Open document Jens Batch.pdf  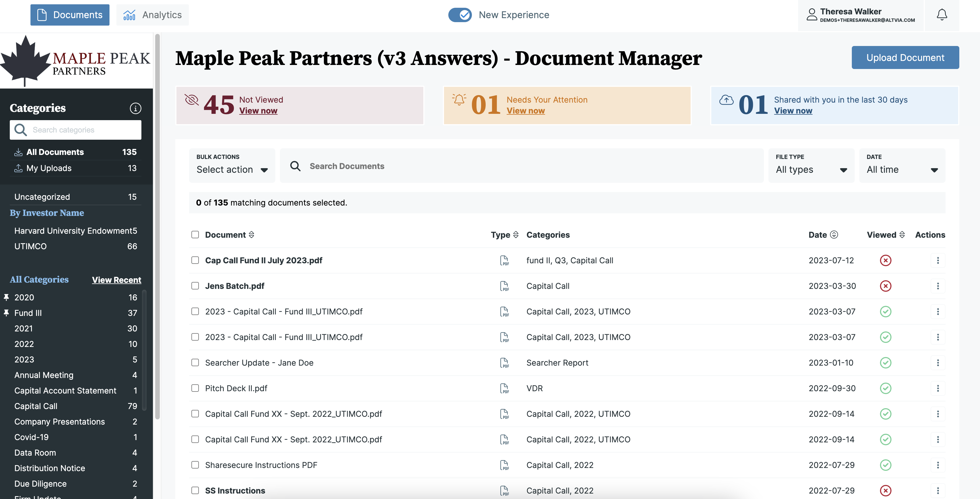tap(234, 286)
